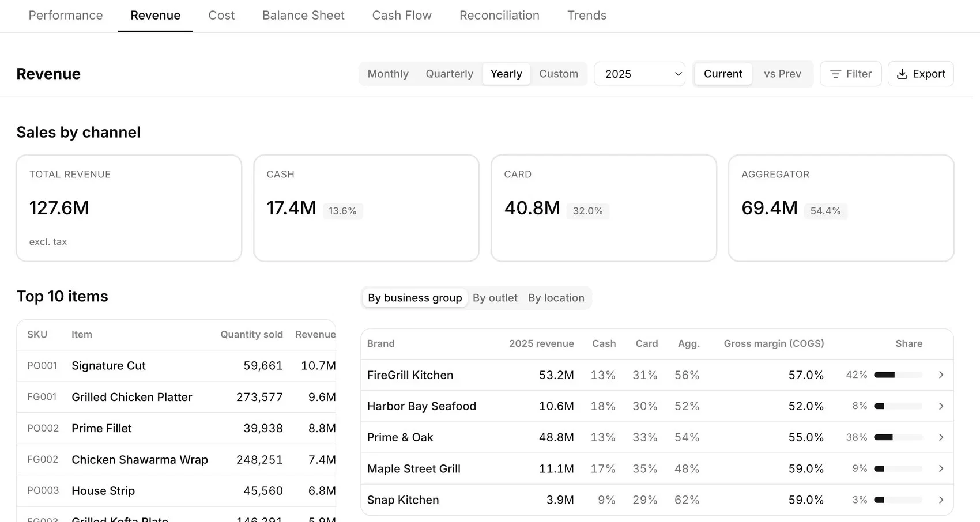Click the Share column header

[x=909, y=343]
